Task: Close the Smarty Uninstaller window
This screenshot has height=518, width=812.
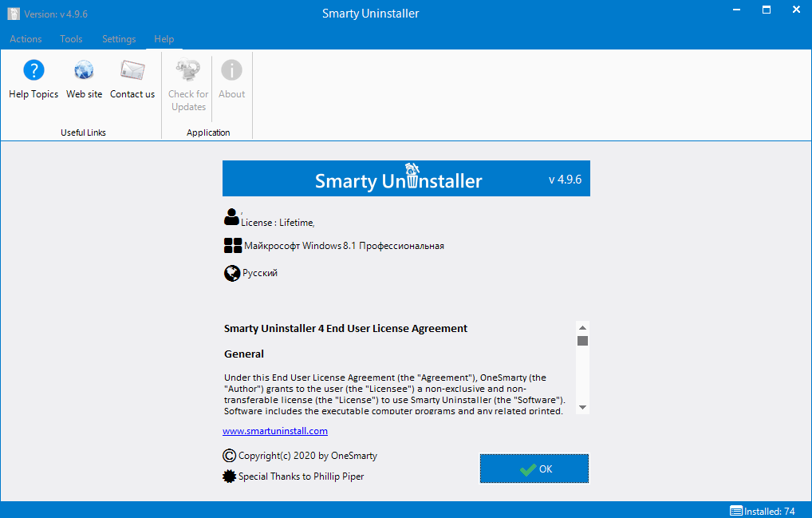Action: pyautogui.click(x=797, y=10)
